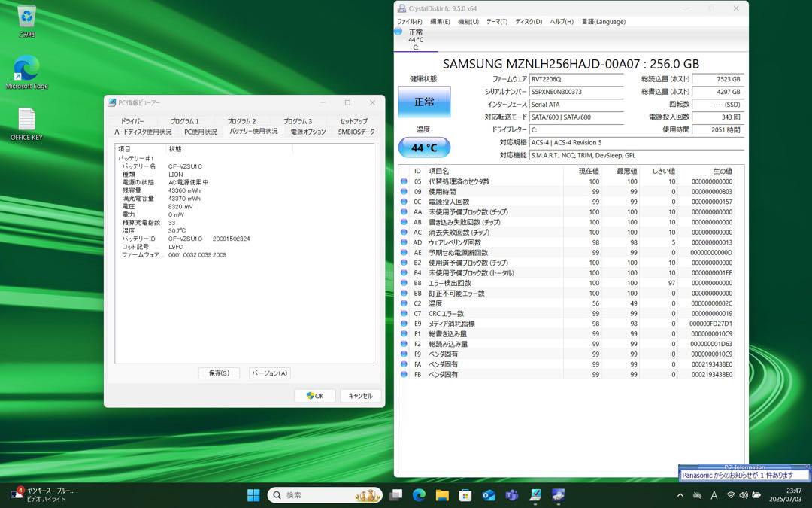Open the ヘルプ(H) menu in CrystalDiskInfo
Viewport: 812px width, 508px height.
tap(562, 22)
